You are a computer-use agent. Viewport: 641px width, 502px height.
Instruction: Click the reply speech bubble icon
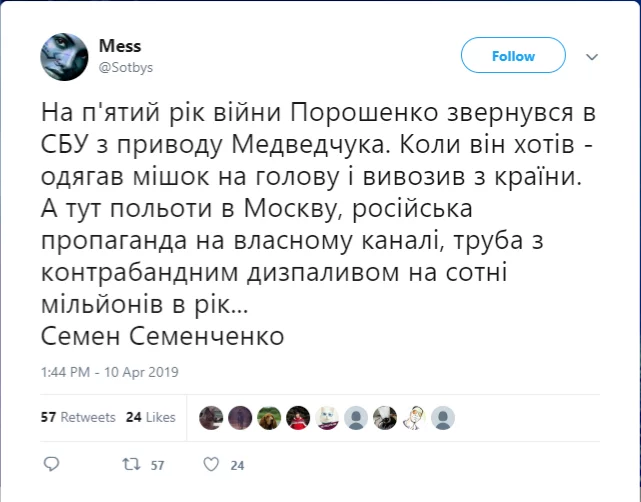[x=53, y=465]
